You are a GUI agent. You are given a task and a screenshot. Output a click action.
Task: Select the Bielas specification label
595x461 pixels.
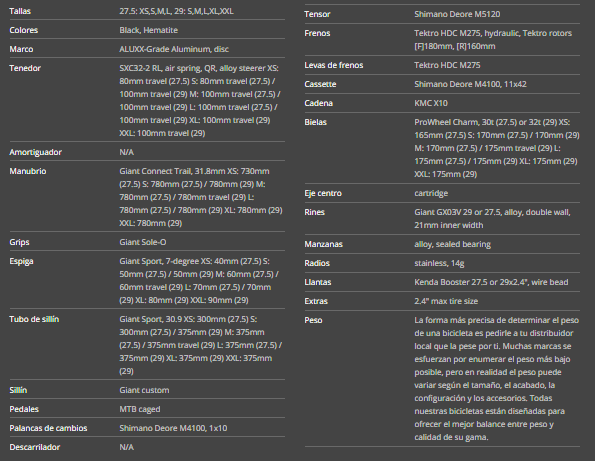click(315, 122)
